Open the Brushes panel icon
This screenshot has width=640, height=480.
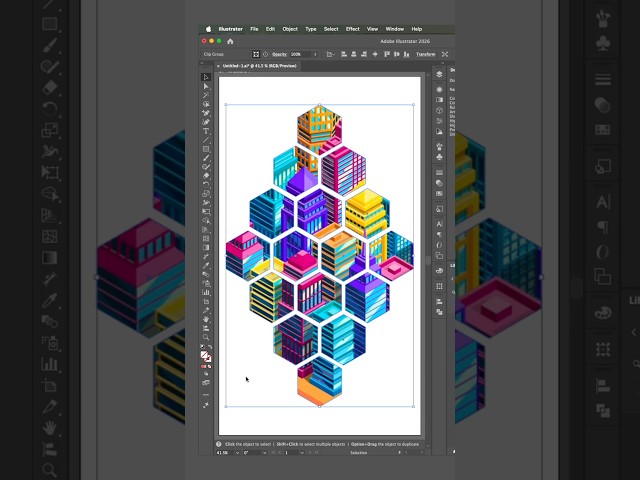[x=439, y=147]
